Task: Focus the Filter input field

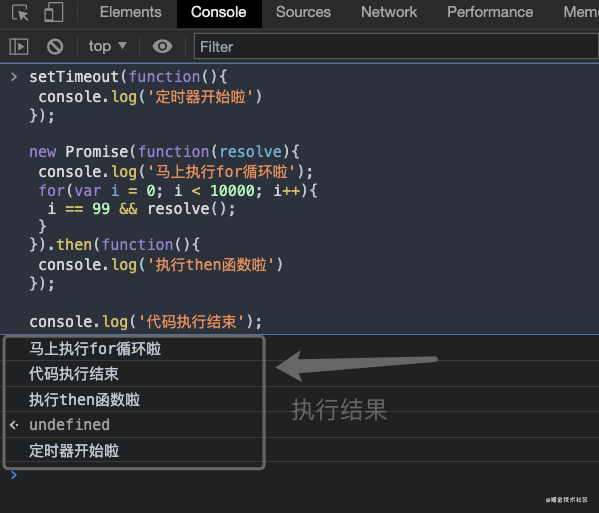Action: pyautogui.click(x=396, y=47)
